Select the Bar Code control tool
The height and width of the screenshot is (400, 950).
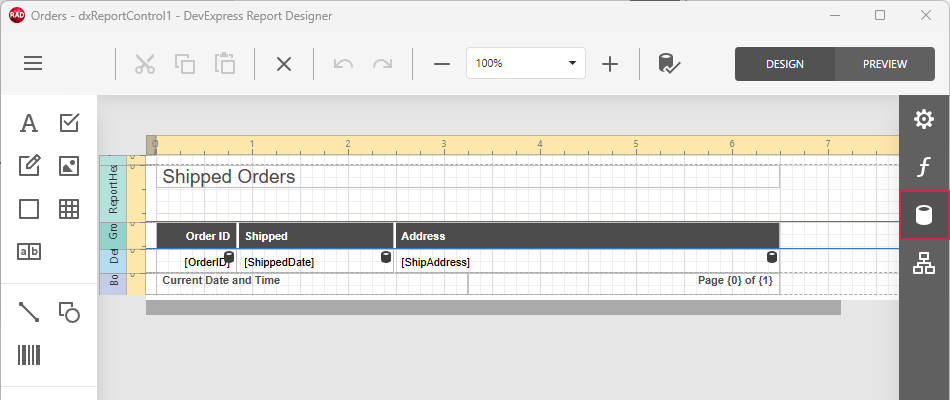pos(29,355)
